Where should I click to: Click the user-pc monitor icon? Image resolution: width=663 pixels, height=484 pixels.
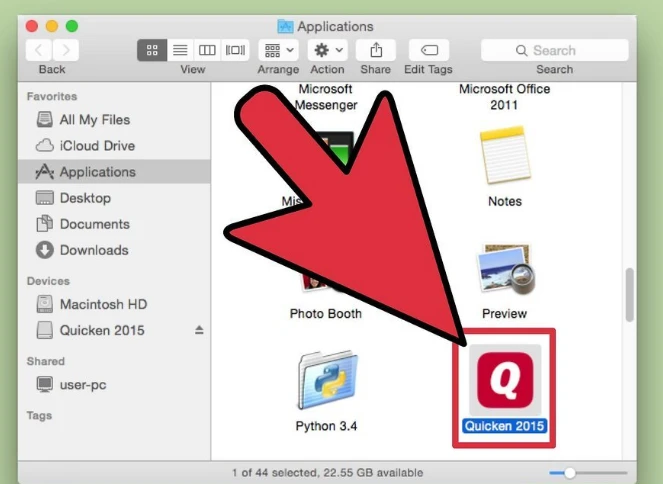pyautogui.click(x=44, y=384)
